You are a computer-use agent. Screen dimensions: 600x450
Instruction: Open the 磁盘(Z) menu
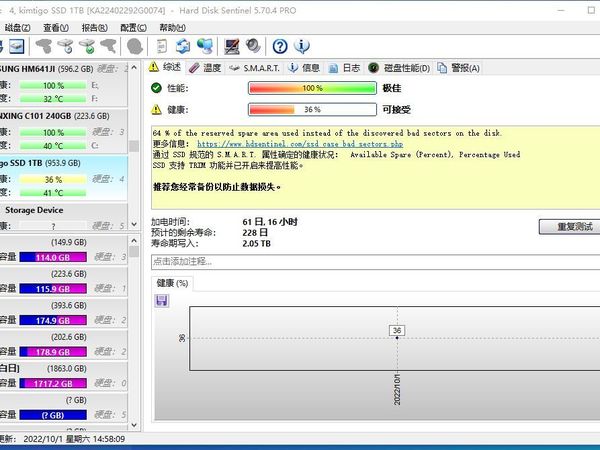17,28
